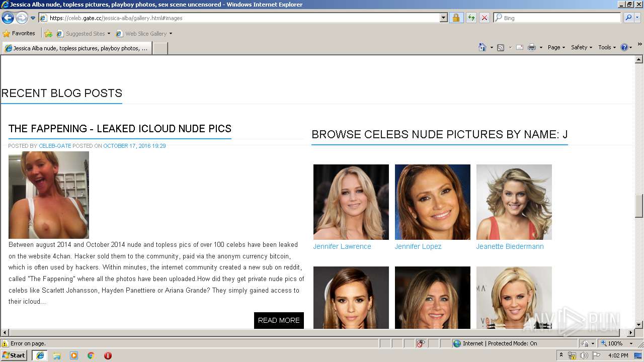This screenshot has width=644, height=362.
Task: Expand the command bar overflow chevron
Action: click(x=640, y=45)
